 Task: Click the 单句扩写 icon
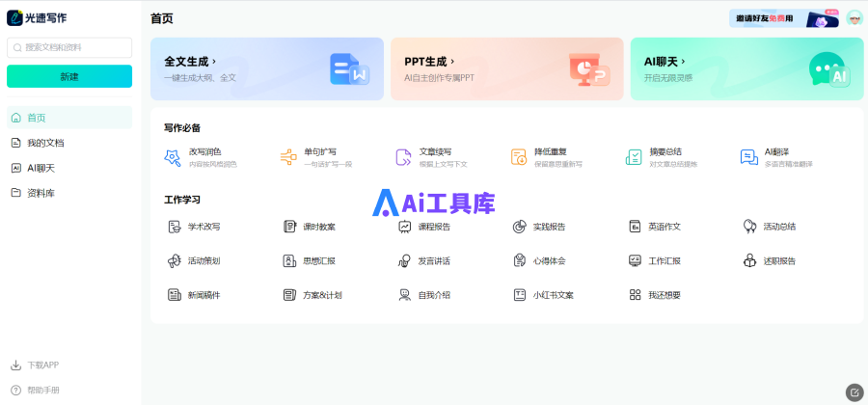click(288, 157)
